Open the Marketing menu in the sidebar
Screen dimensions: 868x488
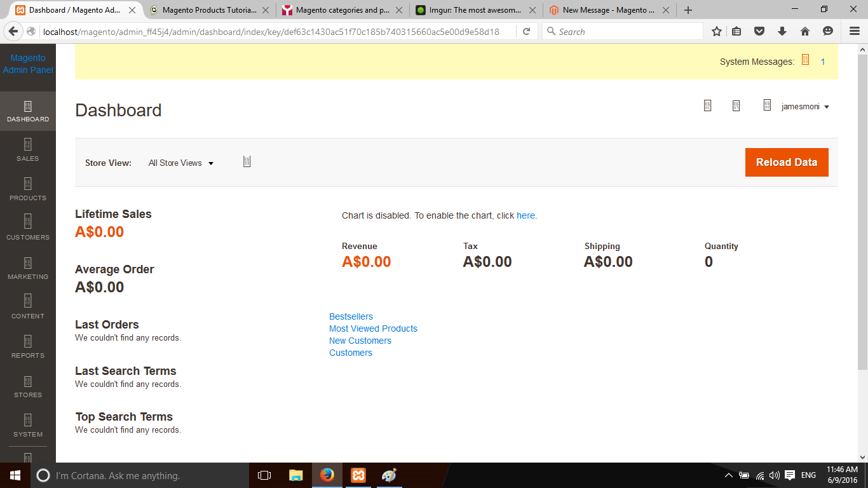point(28,269)
